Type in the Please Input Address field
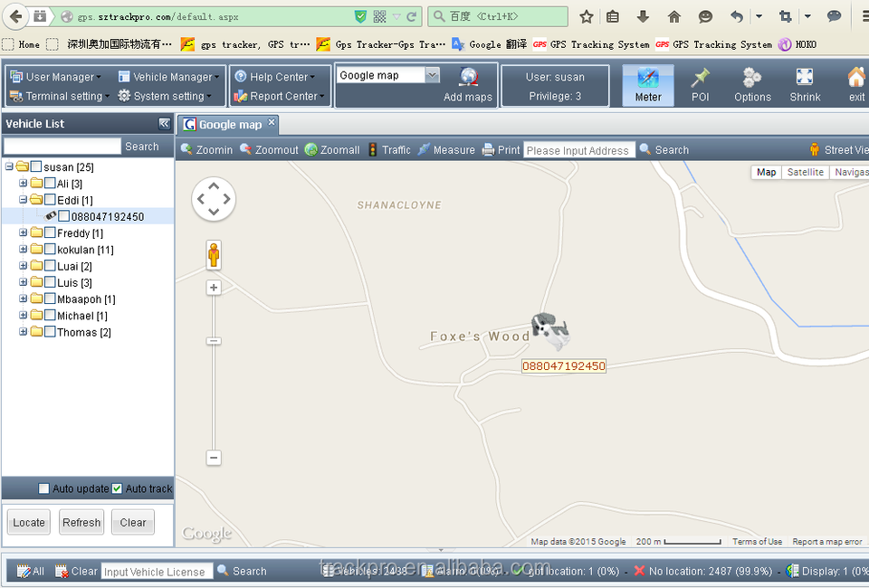 point(578,150)
